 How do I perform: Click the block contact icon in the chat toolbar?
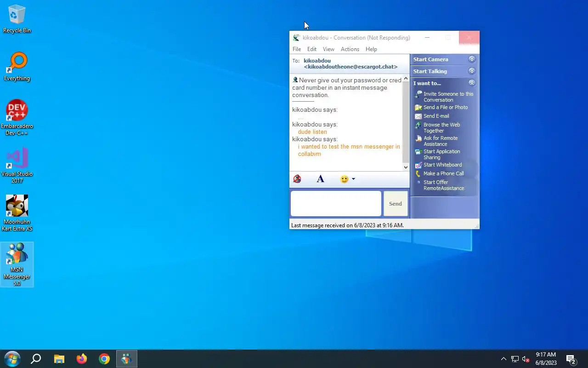click(297, 179)
